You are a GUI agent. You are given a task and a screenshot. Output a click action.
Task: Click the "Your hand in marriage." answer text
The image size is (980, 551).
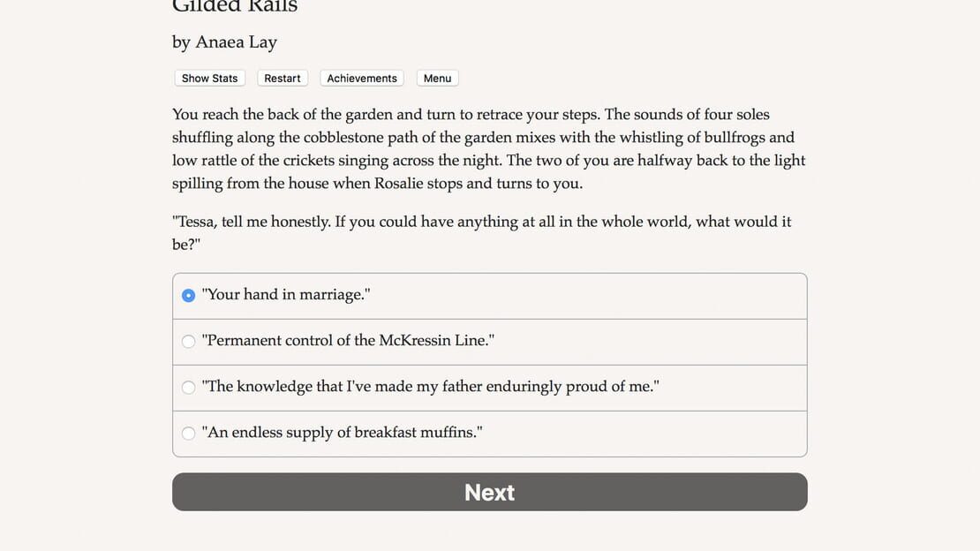[286, 295]
